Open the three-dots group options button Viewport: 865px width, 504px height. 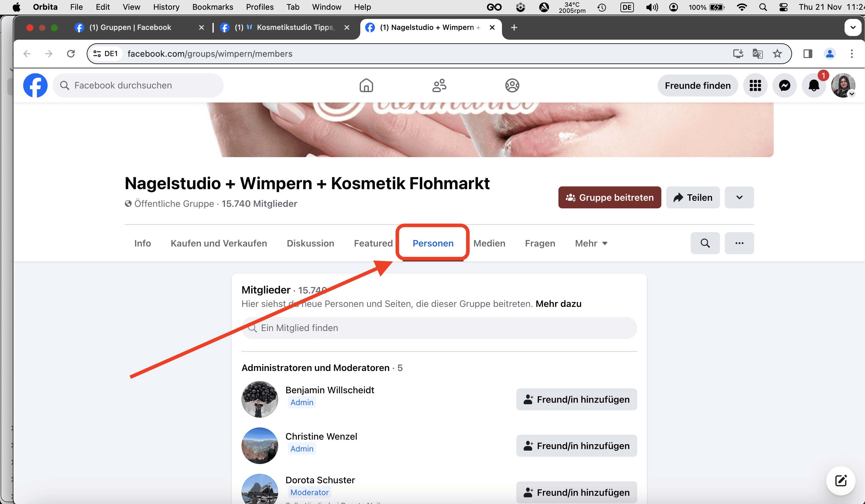tap(740, 243)
